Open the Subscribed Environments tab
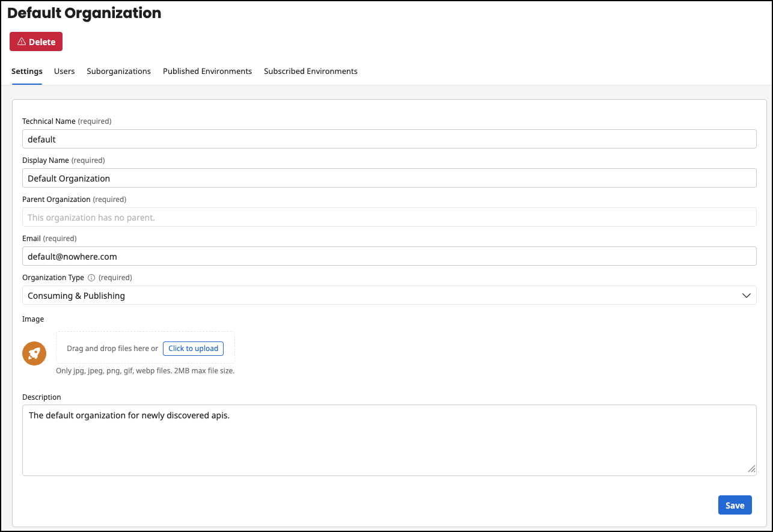The image size is (773, 532). tap(310, 71)
